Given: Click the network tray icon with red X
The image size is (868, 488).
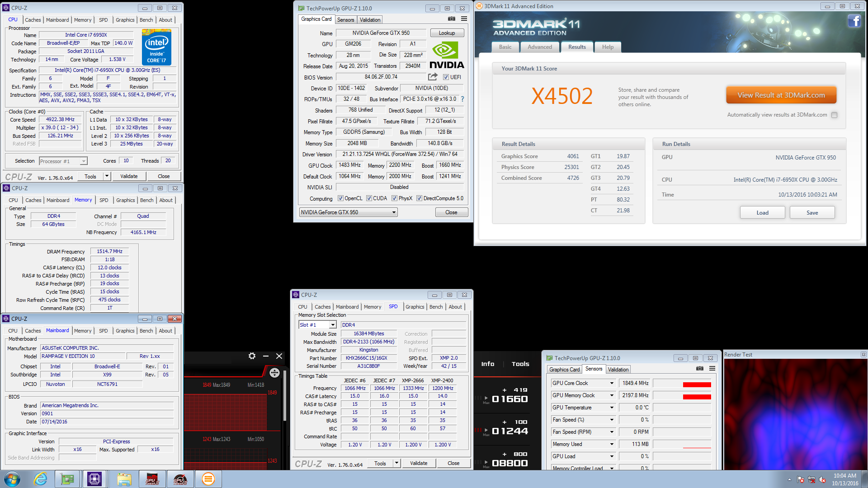Looking at the screenshot, I should tap(811, 479).
